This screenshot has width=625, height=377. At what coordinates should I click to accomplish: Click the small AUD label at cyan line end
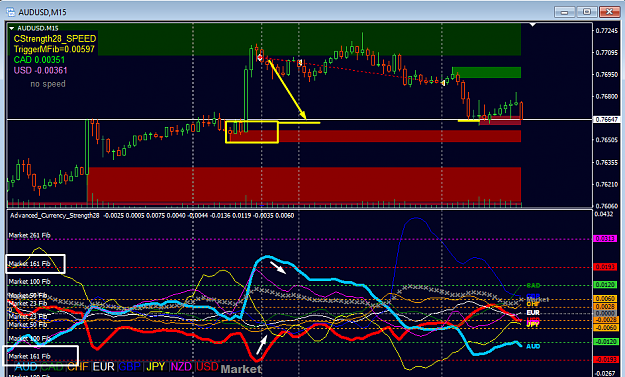(x=533, y=346)
